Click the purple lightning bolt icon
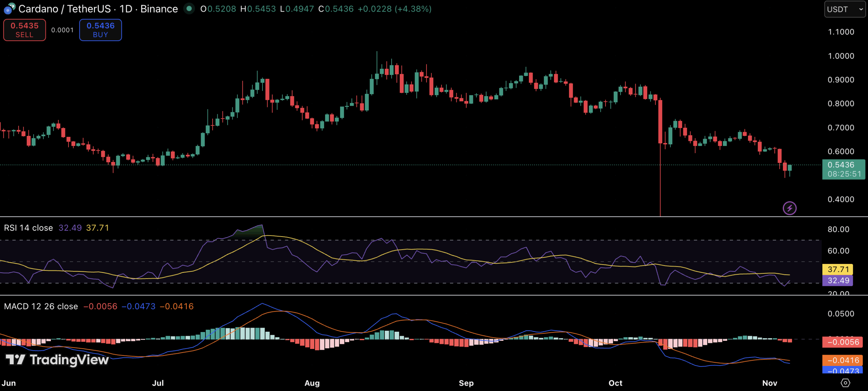 [x=789, y=208]
